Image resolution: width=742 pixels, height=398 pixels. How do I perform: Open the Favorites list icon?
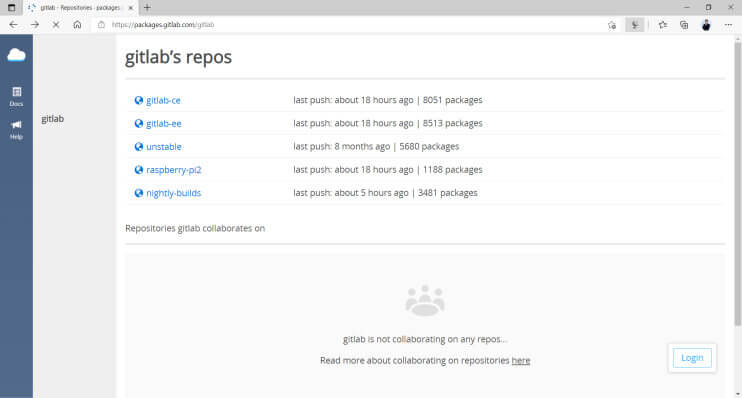point(662,25)
